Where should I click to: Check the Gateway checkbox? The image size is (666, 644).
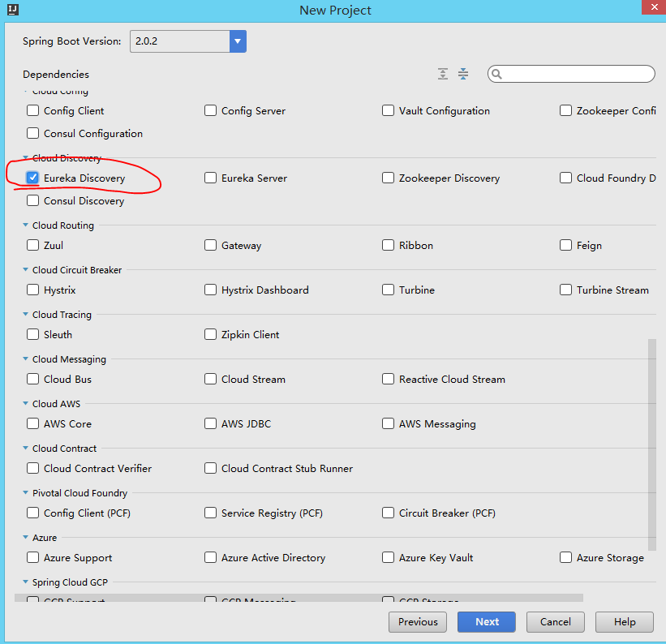click(210, 245)
